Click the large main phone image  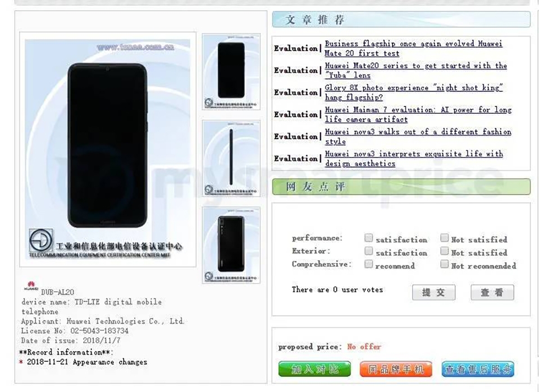click(108, 149)
